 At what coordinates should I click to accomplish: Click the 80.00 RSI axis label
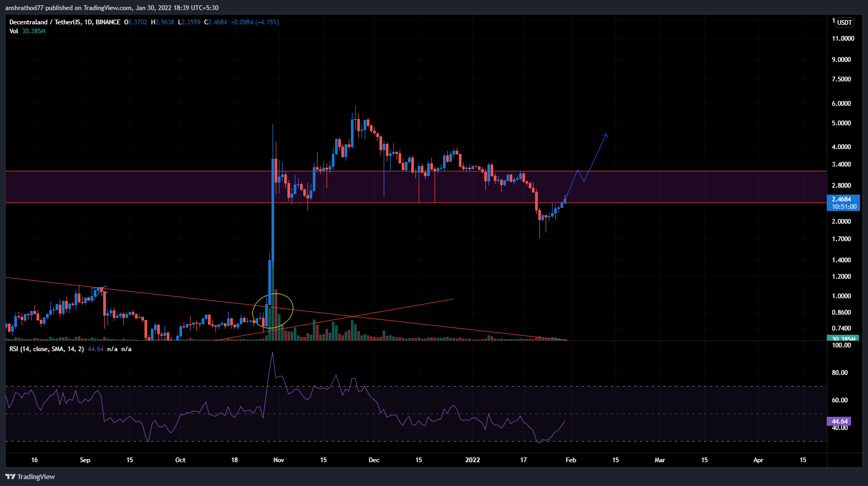click(x=840, y=373)
